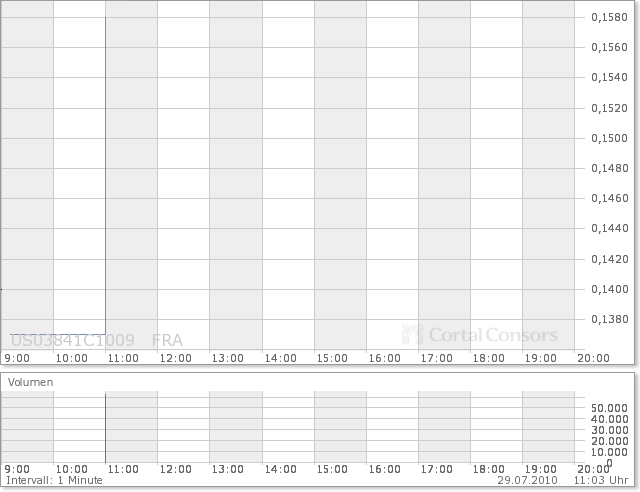The height and width of the screenshot is (492, 640).
Task: Click 17:00 on the price chart time axis
Action: click(437, 358)
